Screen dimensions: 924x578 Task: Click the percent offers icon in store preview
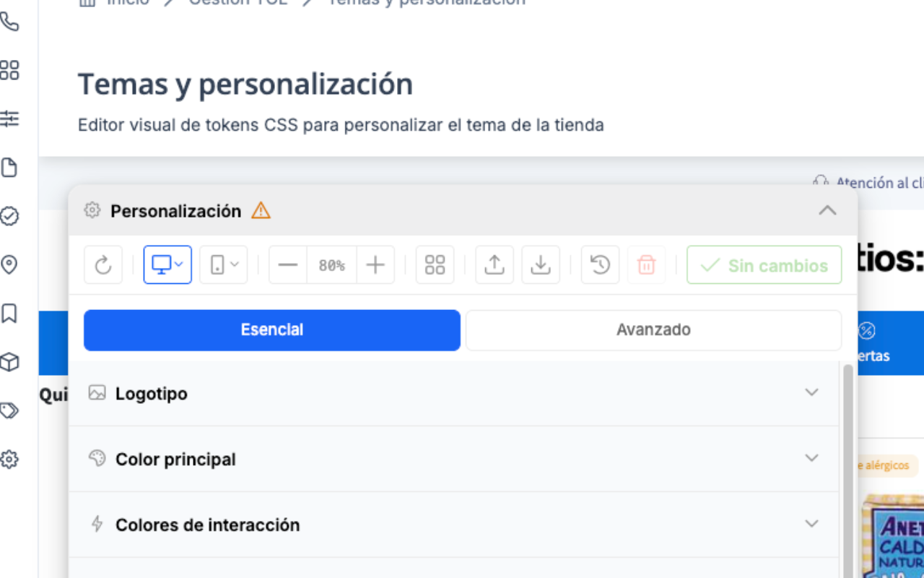click(x=866, y=331)
